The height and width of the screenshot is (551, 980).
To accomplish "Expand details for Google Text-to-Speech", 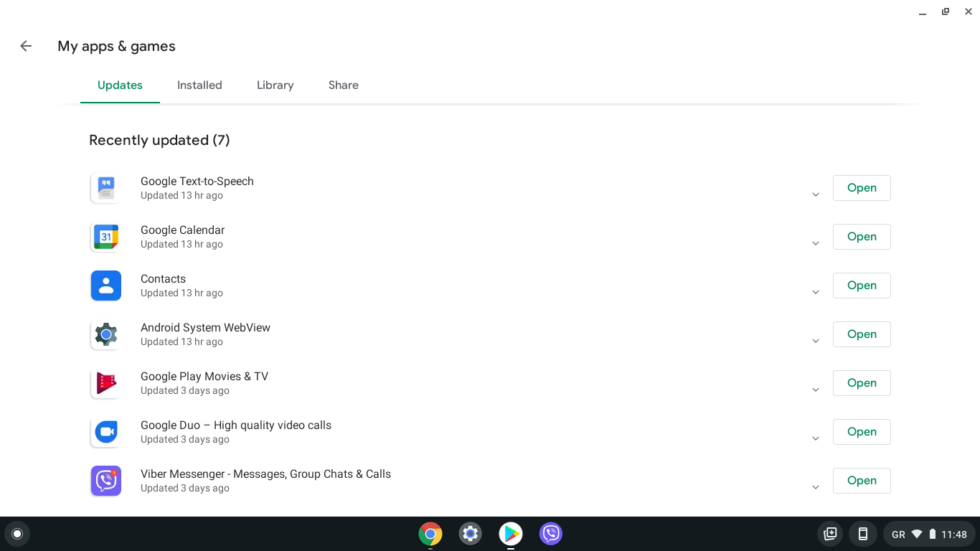I will tap(816, 195).
